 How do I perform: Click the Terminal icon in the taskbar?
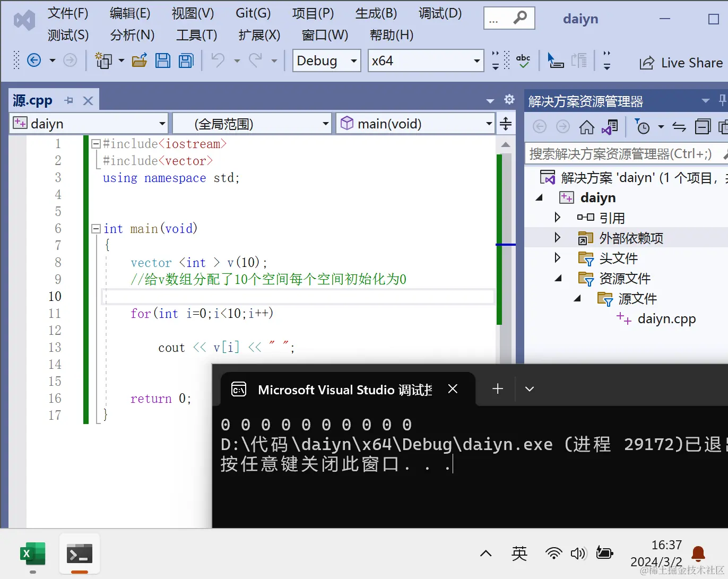click(x=80, y=555)
